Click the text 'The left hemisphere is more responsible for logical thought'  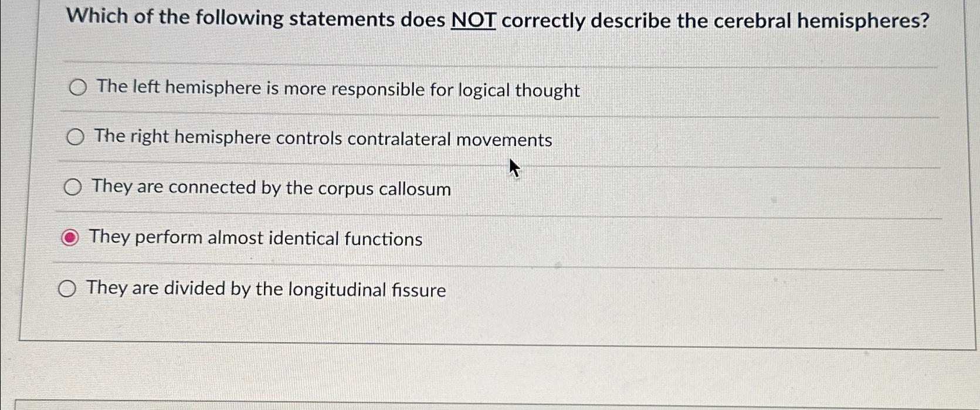point(338,90)
